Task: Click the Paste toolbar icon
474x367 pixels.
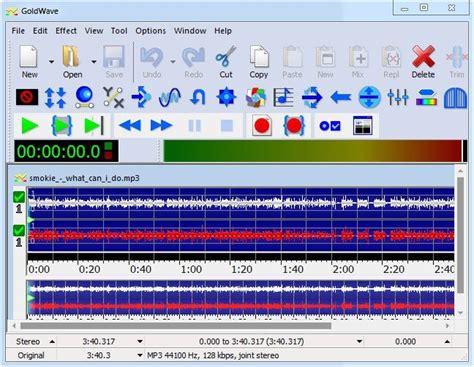Action: coord(292,62)
